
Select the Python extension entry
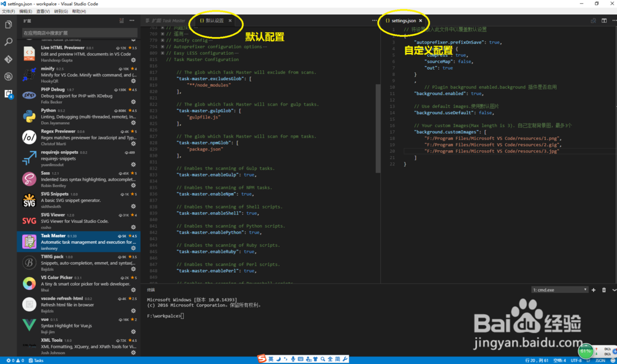[79, 116]
